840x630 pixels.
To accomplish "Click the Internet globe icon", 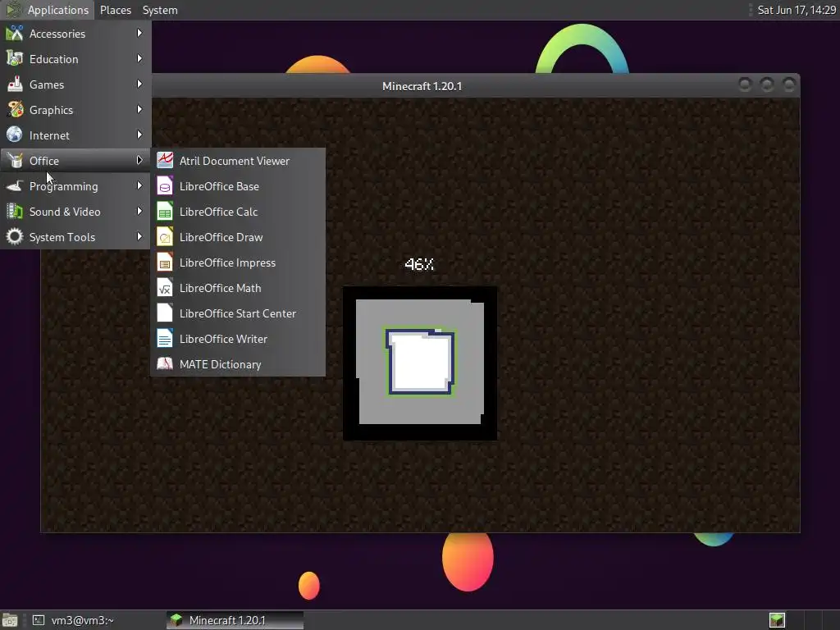I will pyautogui.click(x=15, y=135).
